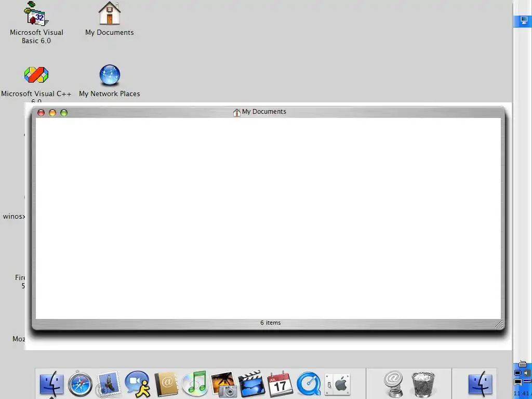532x399 pixels.
Task: Open iChat from the dock
Action: click(x=137, y=384)
